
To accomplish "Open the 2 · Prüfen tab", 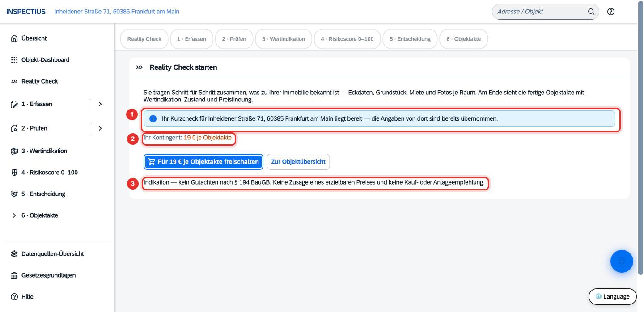I will [x=234, y=39].
